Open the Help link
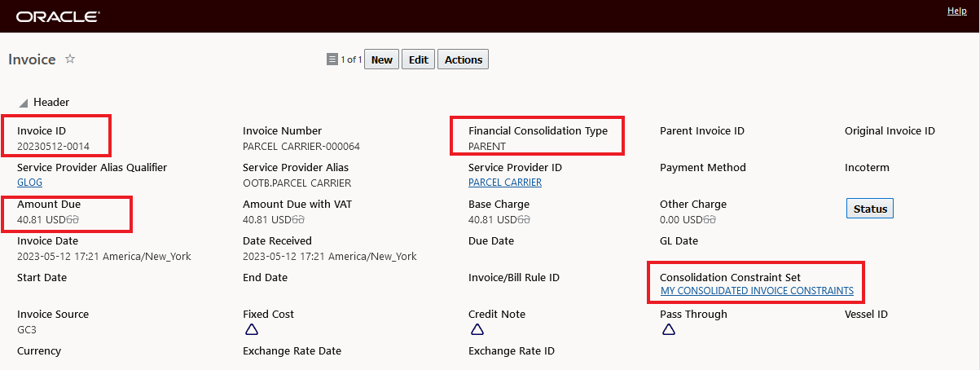Image resolution: width=980 pixels, height=370 pixels. 957,11
